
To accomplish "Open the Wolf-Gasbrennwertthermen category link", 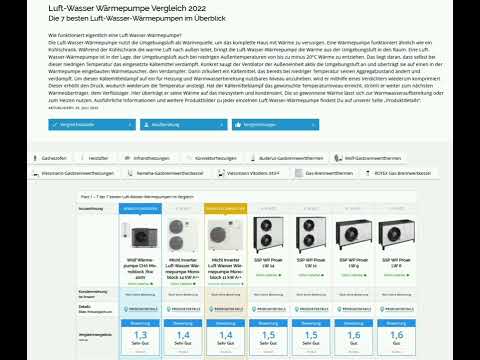I will [373, 158].
